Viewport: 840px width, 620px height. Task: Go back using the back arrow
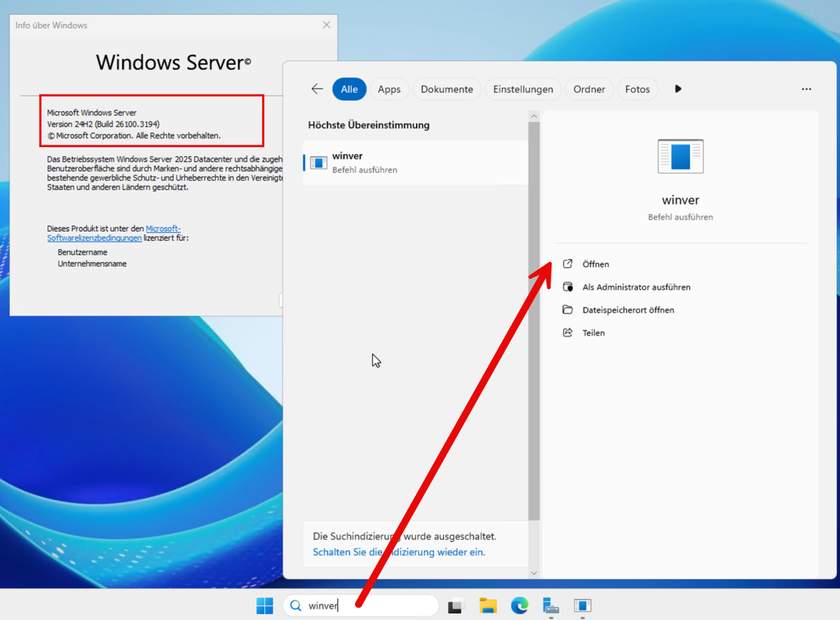point(317,89)
